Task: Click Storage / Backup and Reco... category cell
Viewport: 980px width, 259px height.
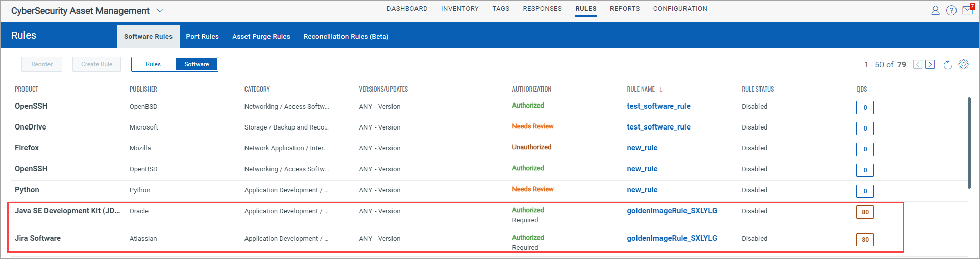Action: 286,127
